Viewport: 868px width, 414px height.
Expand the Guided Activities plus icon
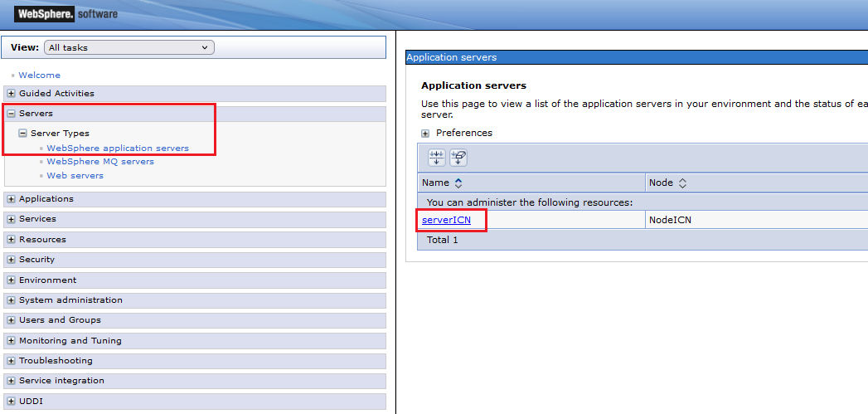click(x=12, y=94)
